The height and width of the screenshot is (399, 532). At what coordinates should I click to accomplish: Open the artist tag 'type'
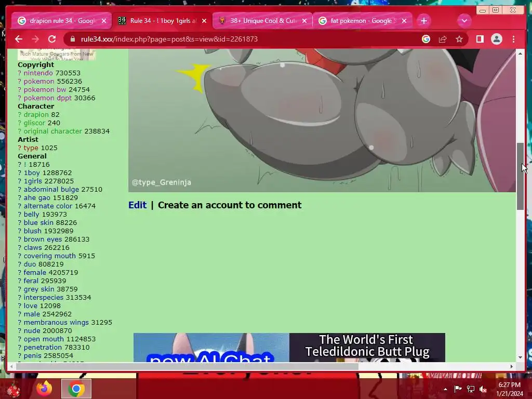[31, 148]
